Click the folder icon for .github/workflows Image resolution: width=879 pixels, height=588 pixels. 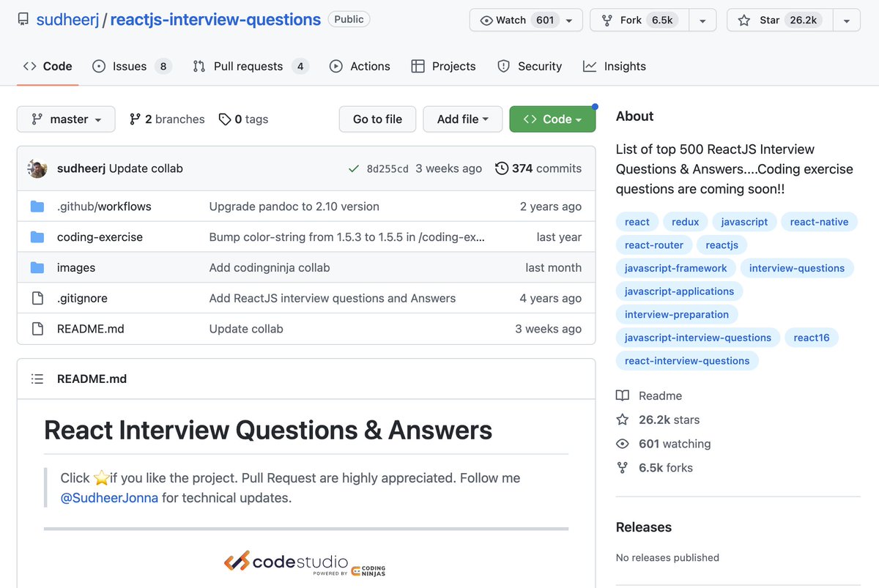point(37,206)
